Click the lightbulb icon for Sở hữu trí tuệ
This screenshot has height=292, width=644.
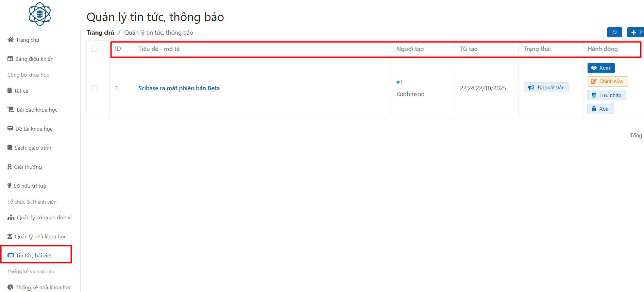(10, 185)
